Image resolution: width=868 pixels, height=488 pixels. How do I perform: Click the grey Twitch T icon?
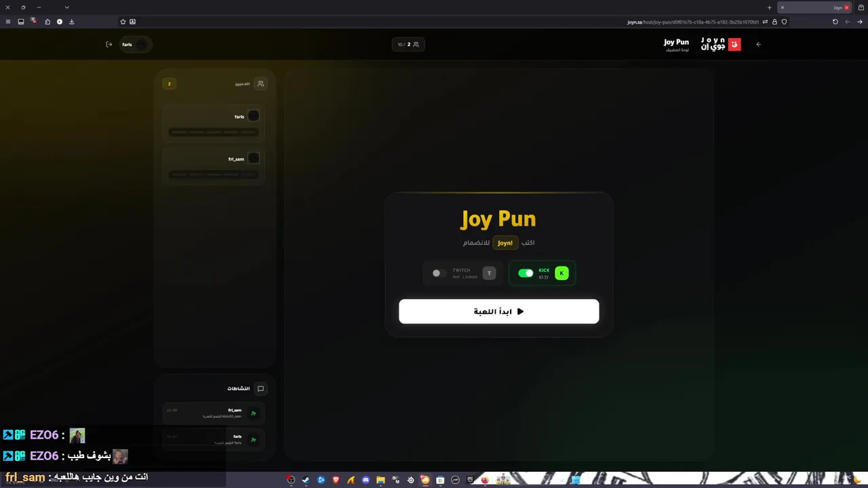pyautogui.click(x=489, y=273)
